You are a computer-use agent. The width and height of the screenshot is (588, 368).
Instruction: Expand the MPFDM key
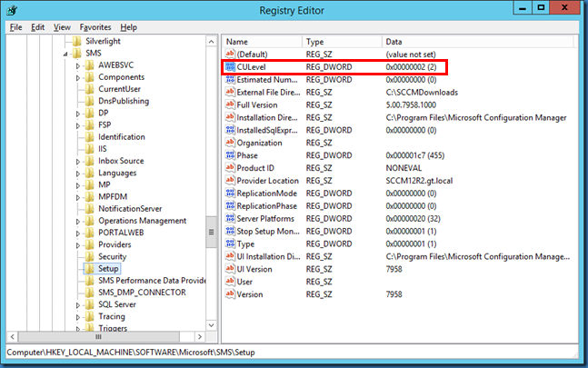(x=78, y=197)
